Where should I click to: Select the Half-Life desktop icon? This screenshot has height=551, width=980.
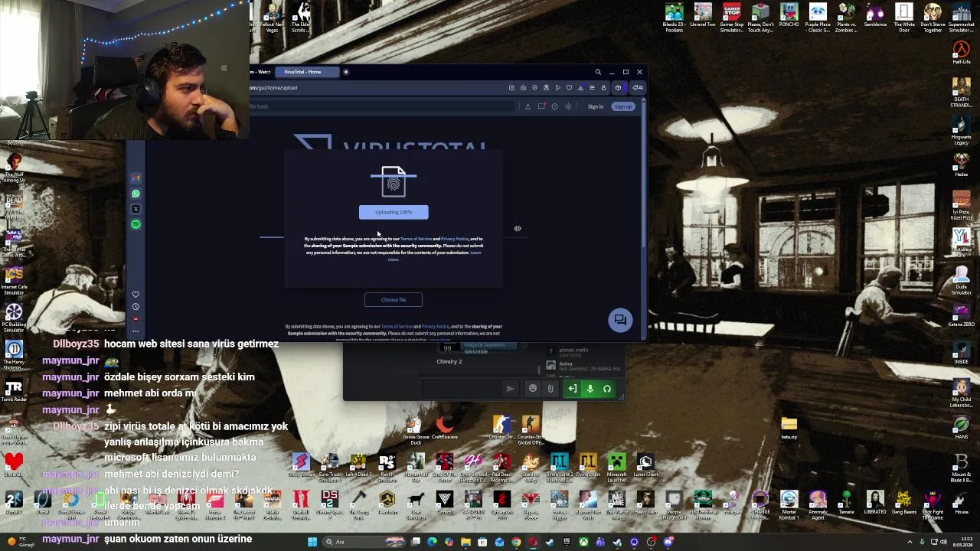coord(961,53)
